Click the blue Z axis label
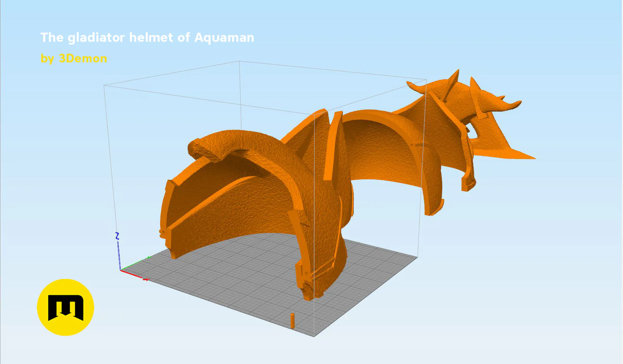 click(x=117, y=236)
